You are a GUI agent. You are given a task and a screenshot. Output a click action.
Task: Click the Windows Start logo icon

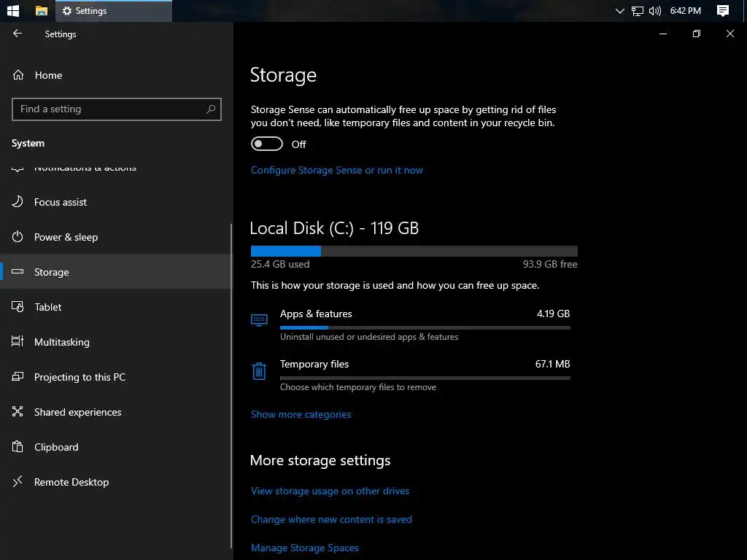[13, 10]
